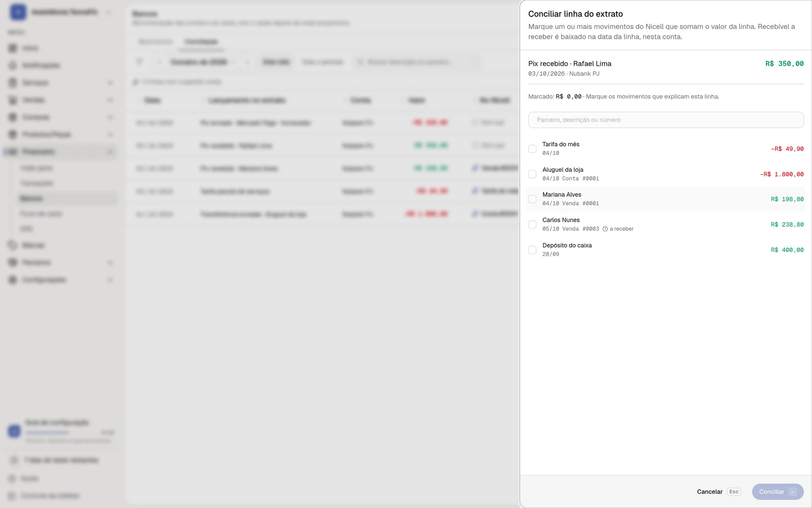
Task: Check the Aluguel da loja checkbox
Action: 532,174
